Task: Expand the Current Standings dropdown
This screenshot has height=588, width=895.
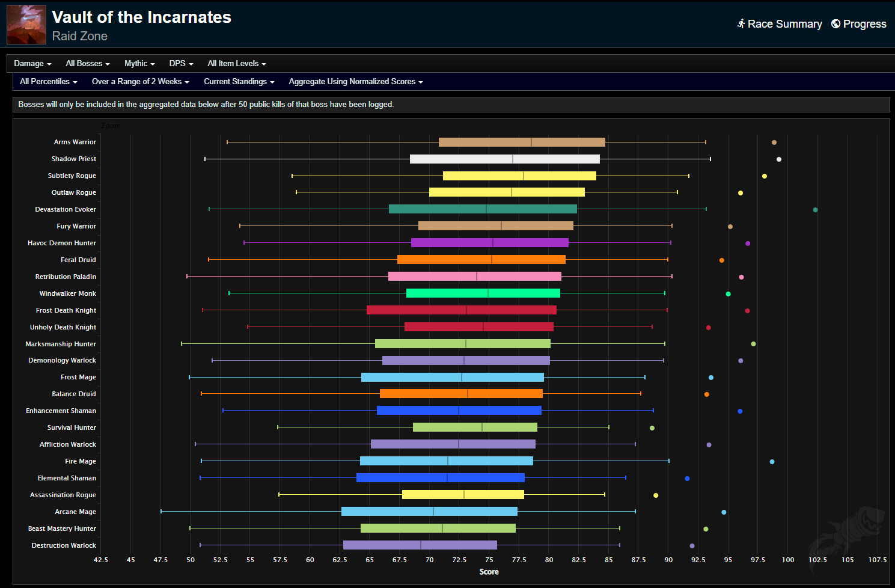Action: 239,81
